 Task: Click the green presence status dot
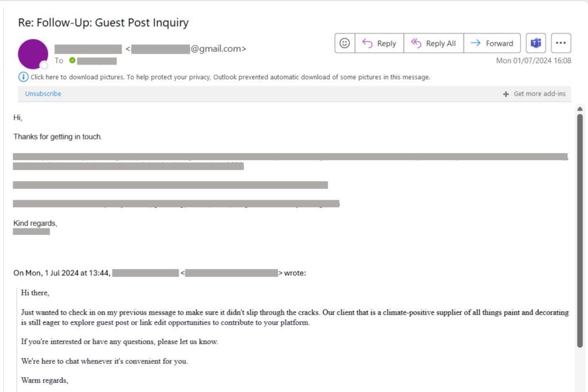pyautogui.click(x=72, y=60)
